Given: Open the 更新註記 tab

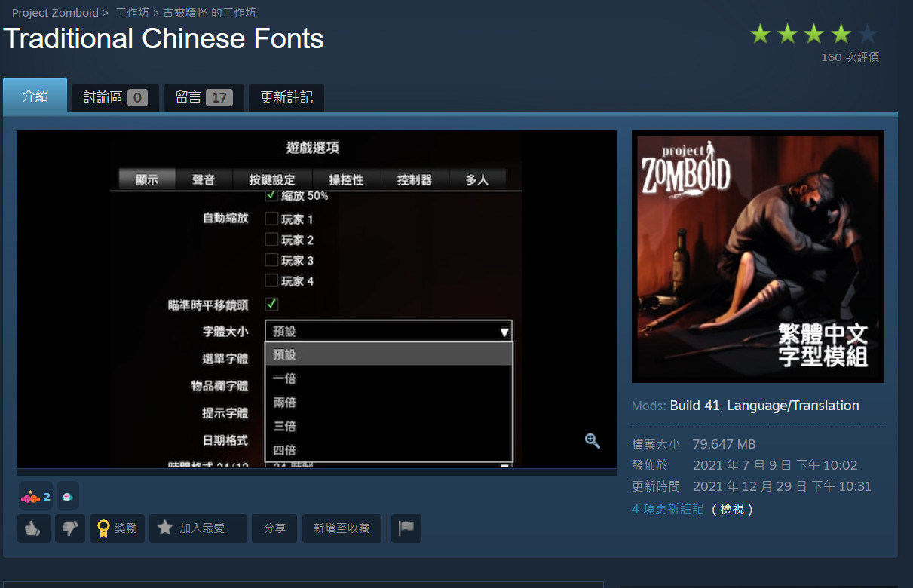Looking at the screenshot, I should click(286, 97).
